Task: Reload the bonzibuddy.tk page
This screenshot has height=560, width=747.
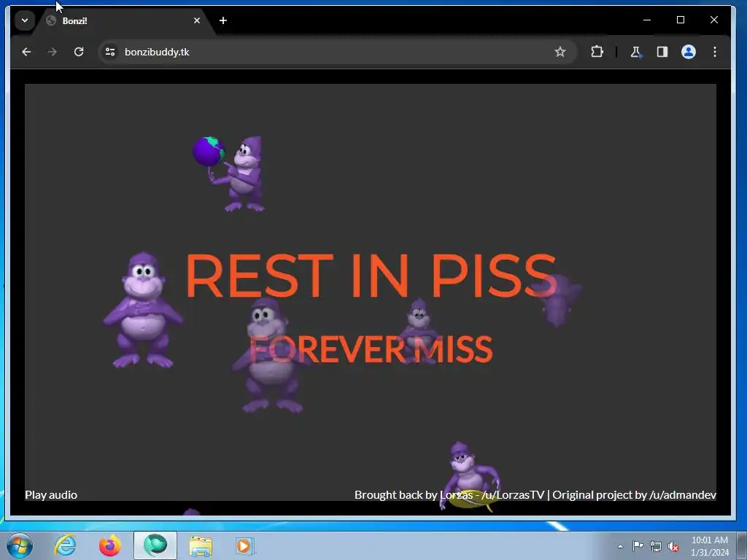Action: (x=79, y=52)
